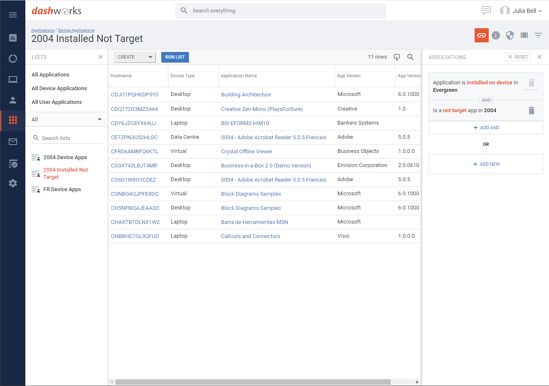Follow the Applications breadcrumb link

coord(42,30)
